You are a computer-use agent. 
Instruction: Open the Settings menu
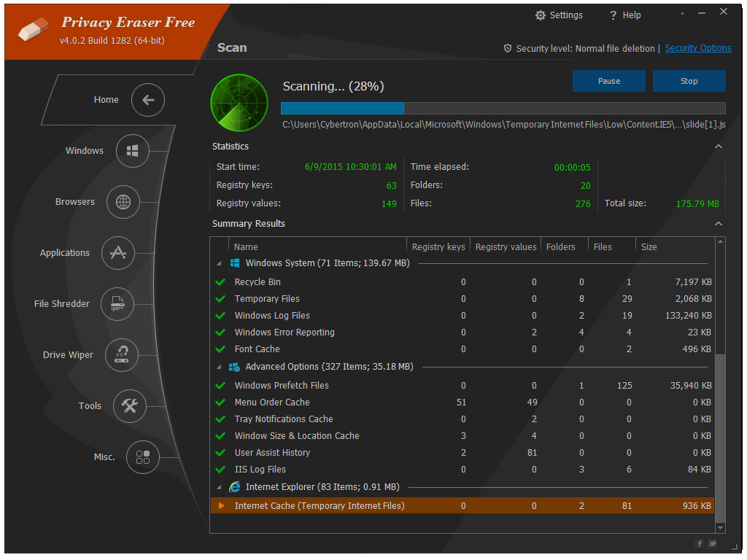pos(559,15)
